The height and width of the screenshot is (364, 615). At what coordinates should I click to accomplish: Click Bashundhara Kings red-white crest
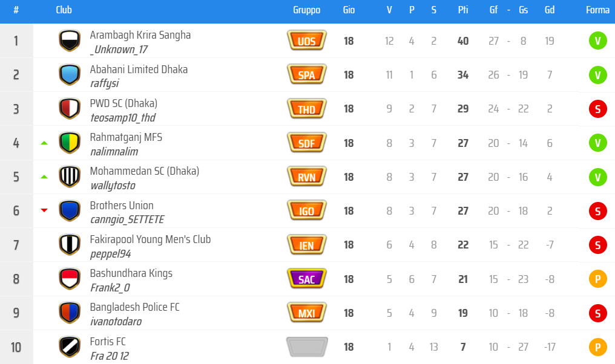click(x=70, y=279)
